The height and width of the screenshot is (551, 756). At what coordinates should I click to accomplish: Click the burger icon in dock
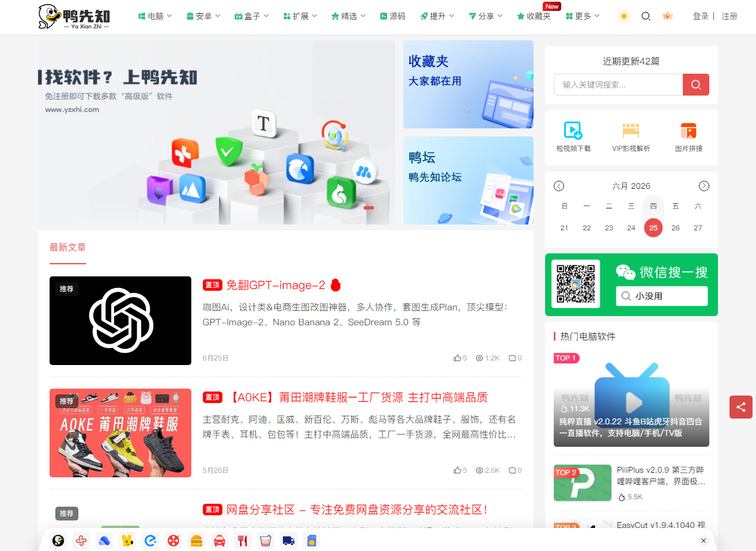[196, 541]
